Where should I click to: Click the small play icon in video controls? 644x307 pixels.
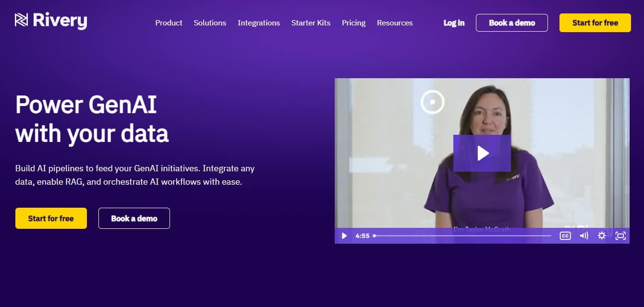click(344, 236)
